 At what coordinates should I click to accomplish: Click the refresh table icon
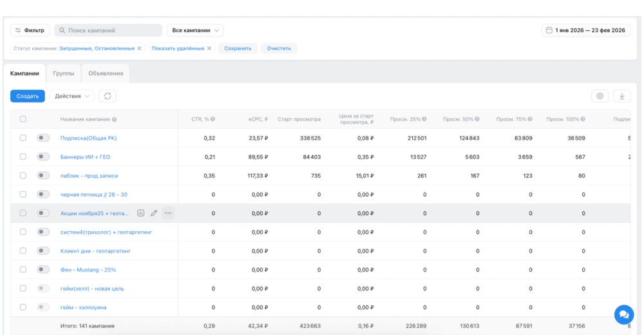pos(108,96)
